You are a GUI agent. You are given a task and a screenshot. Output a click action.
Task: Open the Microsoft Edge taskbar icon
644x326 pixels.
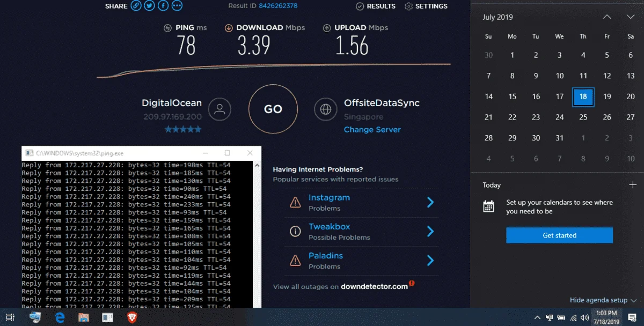[x=60, y=317]
